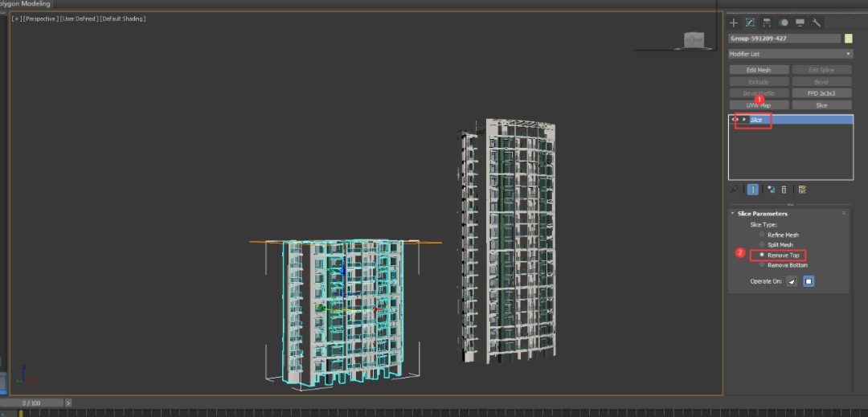Click the Extrude modifier button
This screenshot has height=417, width=868.
tap(759, 82)
